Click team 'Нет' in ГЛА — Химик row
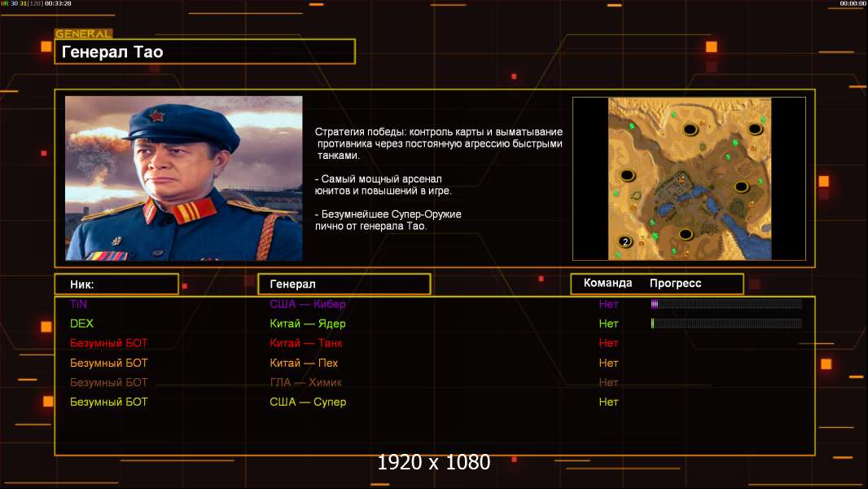This screenshot has width=868, height=489. pos(608,382)
